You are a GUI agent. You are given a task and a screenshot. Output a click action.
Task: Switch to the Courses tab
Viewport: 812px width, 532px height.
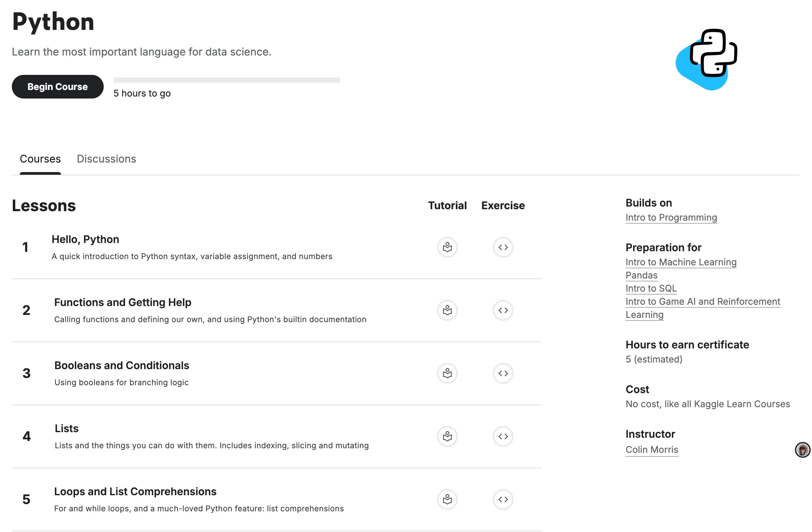click(x=40, y=159)
